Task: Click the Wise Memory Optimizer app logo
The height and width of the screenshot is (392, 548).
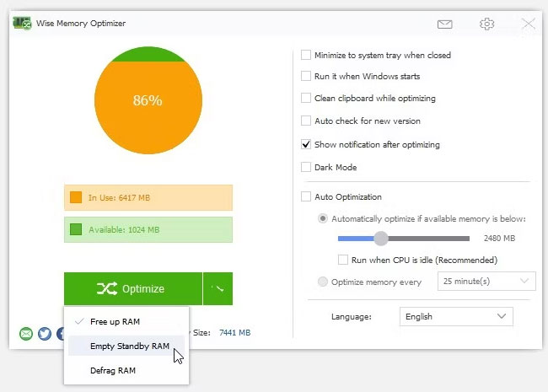Action: click(x=22, y=24)
